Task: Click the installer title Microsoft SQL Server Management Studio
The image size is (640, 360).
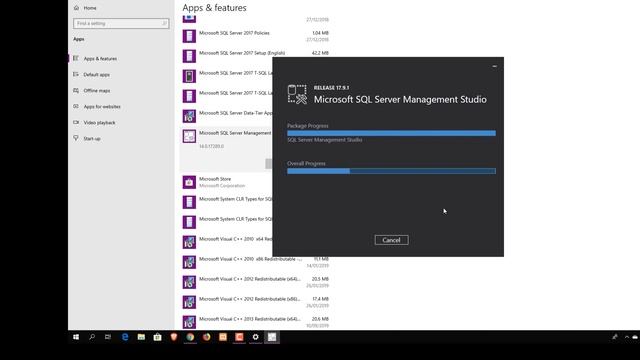Action: click(400, 100)
